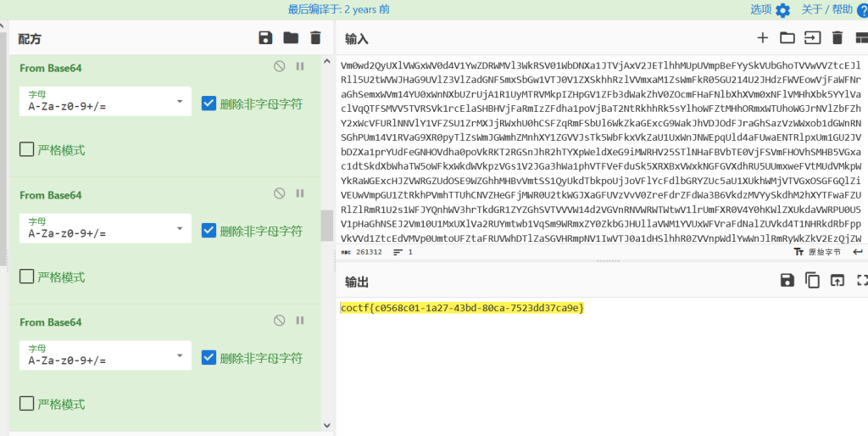
Task: Open the 字母 dropdown in third From Base64
Action: click(x=104, y=357)
